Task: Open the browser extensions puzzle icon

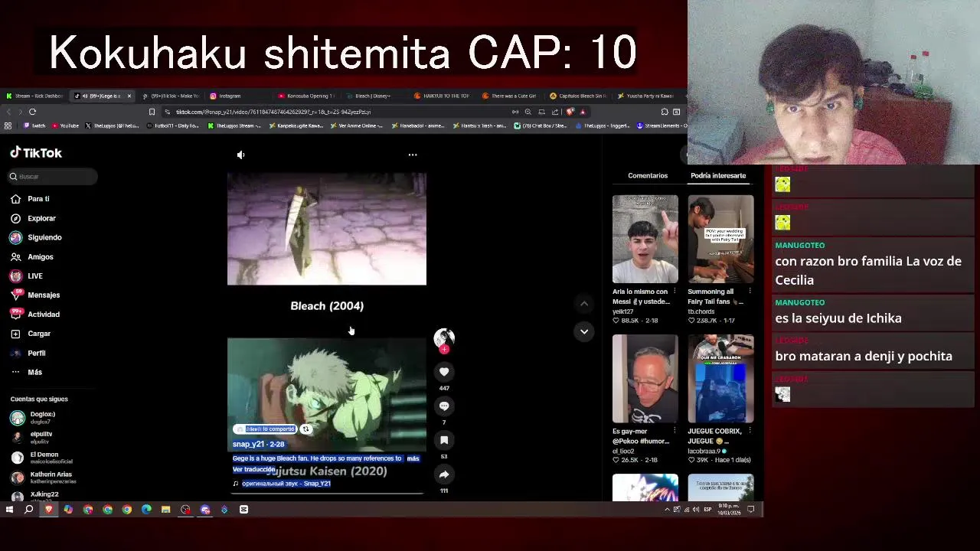Action: (x=665, y=112)
